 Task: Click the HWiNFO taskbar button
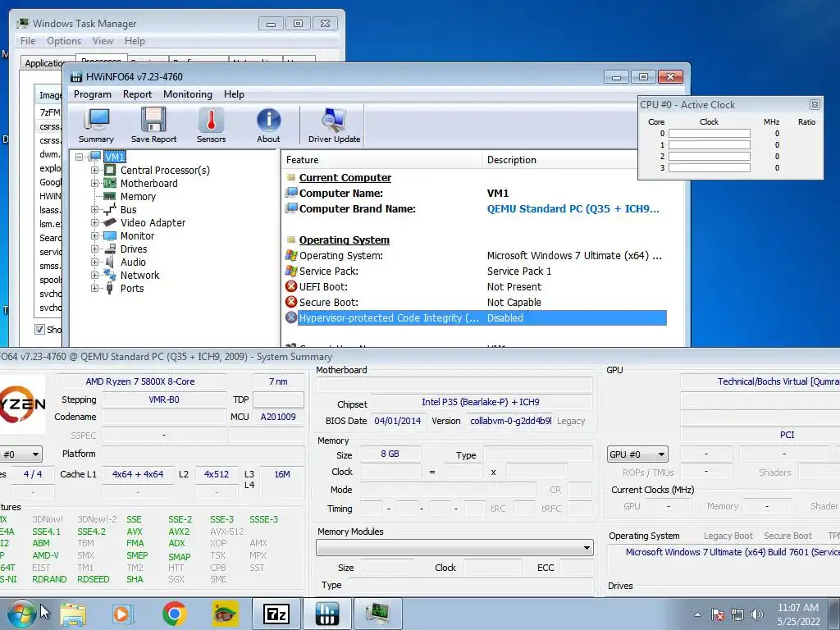pos(326,614)
